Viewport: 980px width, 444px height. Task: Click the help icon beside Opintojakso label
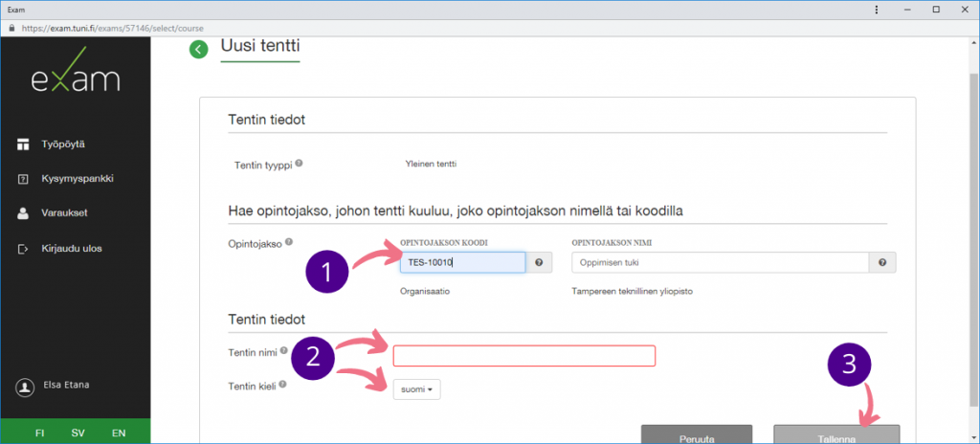[x=289, y=242]
